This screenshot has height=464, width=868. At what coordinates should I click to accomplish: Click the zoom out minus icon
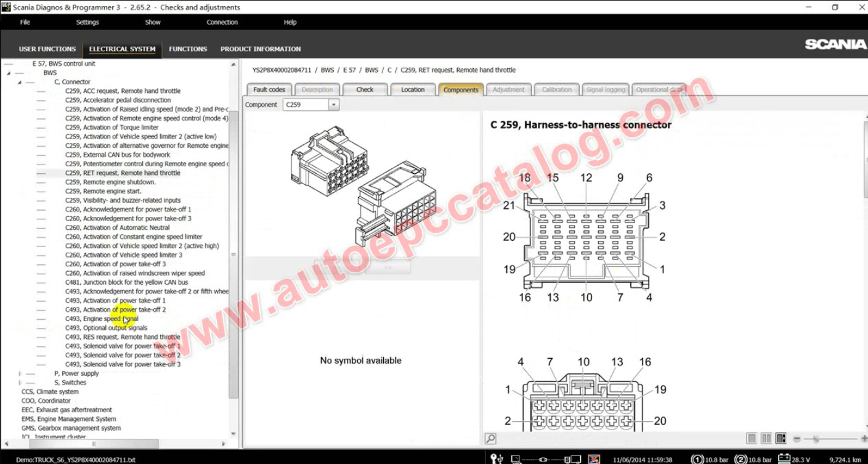(x=797, y=439)
